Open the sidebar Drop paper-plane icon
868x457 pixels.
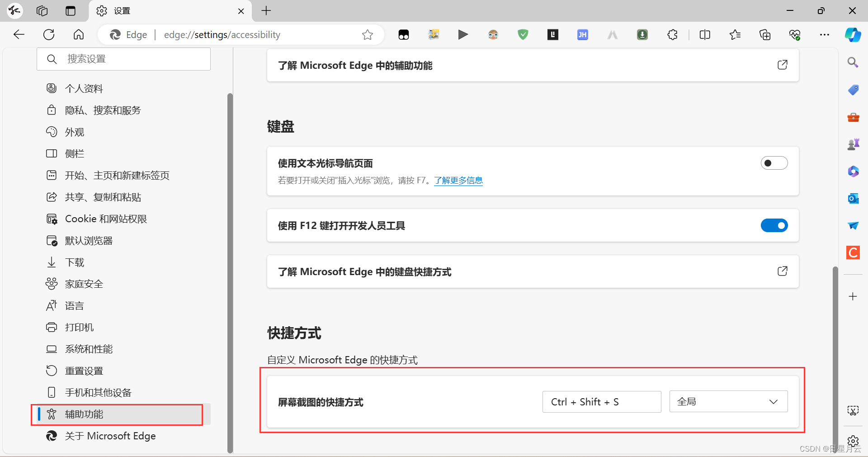click(853, 225)
